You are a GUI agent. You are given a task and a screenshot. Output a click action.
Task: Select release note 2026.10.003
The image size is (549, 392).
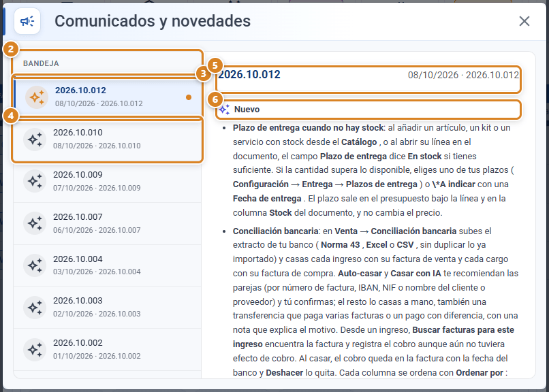(x=108, y=308)
